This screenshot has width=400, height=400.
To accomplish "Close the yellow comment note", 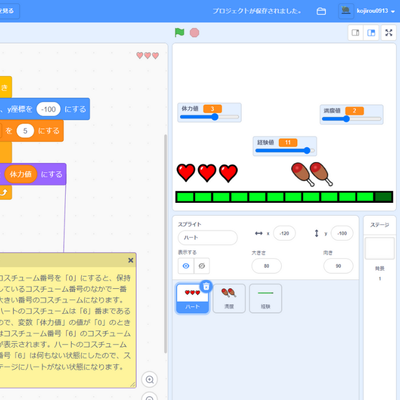I will (x=131, y=260).
